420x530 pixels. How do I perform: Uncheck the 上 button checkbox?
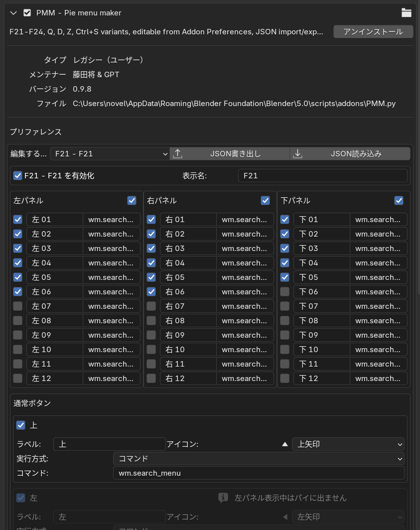(x=21, y=425)
